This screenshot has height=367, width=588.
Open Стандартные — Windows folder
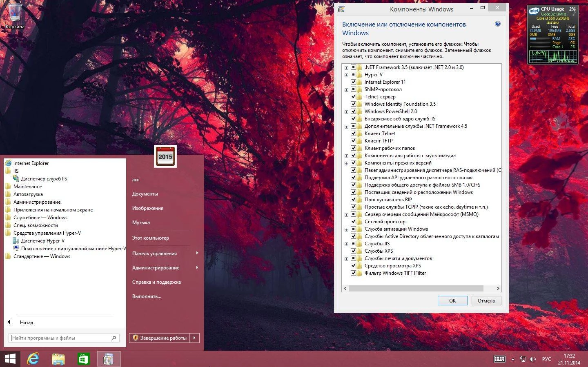click(x=38, y=256)
